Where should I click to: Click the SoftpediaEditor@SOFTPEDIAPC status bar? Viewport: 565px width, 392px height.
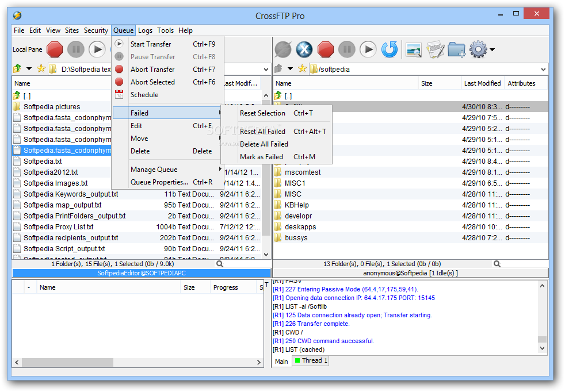pyautogui.click(x=142, y=273)
